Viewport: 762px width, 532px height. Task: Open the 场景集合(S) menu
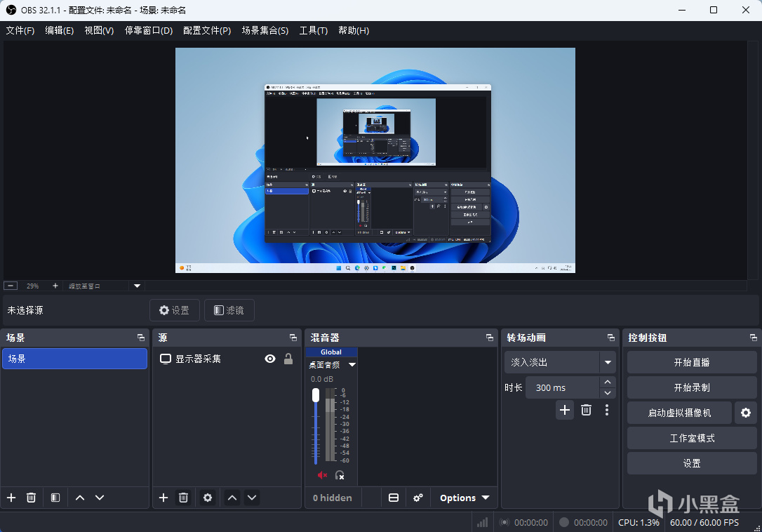pos(265,31)
